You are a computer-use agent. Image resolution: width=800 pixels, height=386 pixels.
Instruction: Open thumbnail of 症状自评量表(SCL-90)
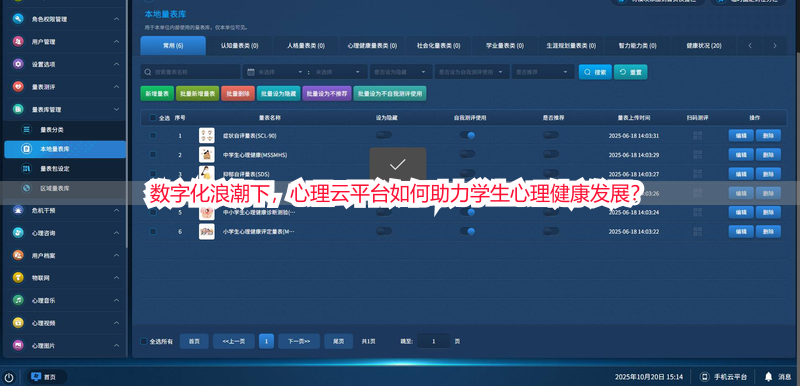[x=207, y=136]
